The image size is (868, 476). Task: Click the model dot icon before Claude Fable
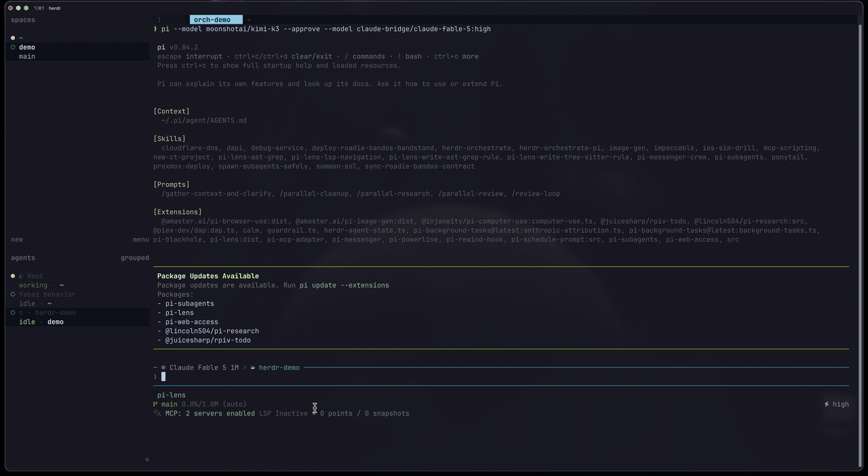(163, 368)
